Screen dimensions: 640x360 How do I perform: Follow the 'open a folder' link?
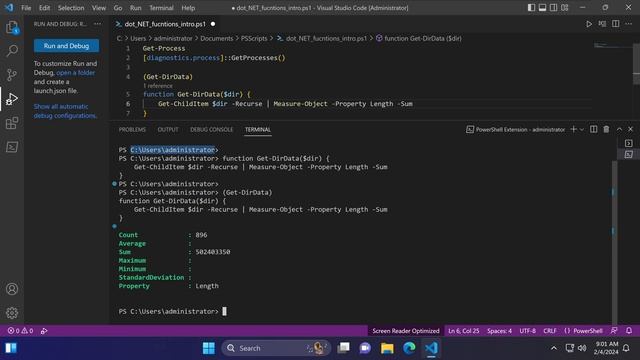[76, 73]
